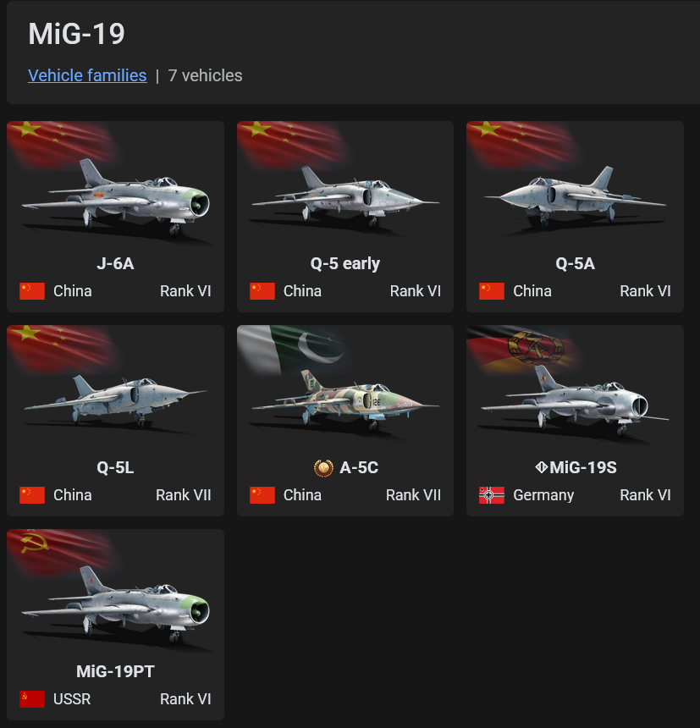The height and width of the screenshot is (728, 700).
Task: Click the MiG-19PT vehicle name
Action: coord(115,671)
